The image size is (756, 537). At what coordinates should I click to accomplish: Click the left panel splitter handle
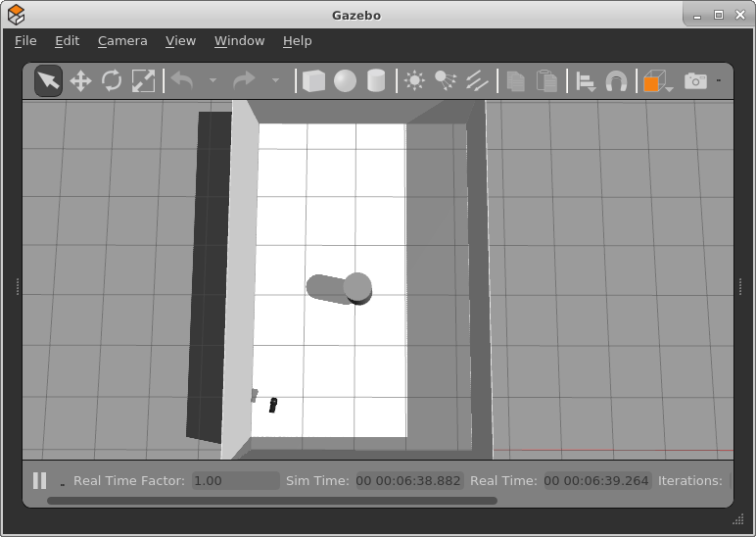(18, 286)
